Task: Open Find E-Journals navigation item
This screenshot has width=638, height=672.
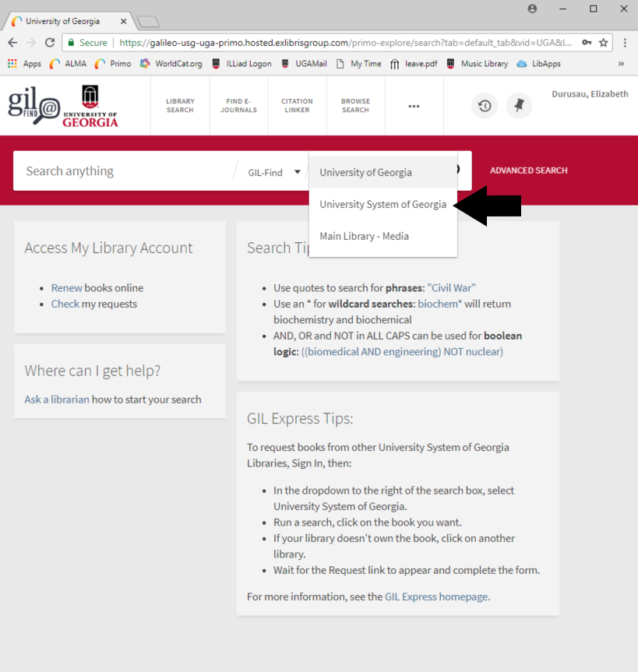Action: [x=238, y=106]
